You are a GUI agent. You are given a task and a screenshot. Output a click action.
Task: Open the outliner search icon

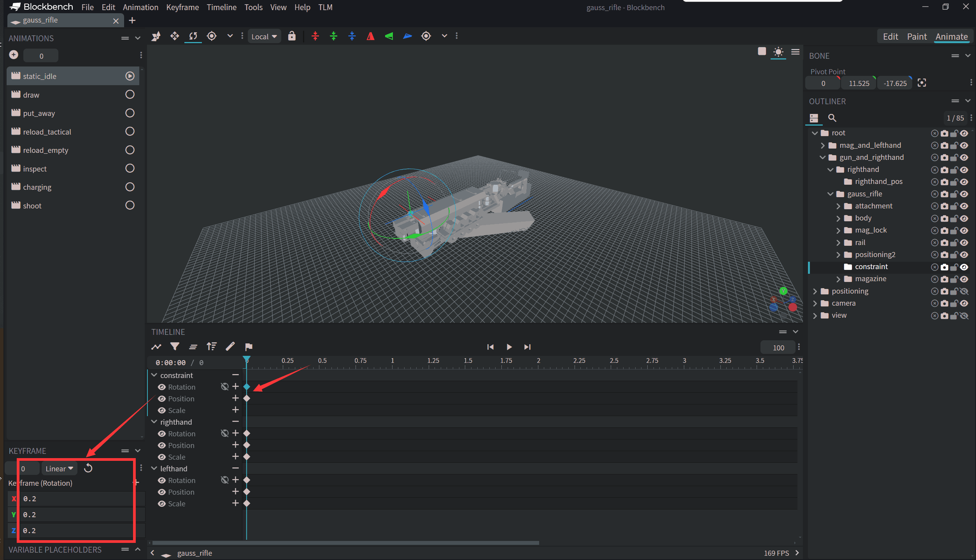[x=832, y=118]
